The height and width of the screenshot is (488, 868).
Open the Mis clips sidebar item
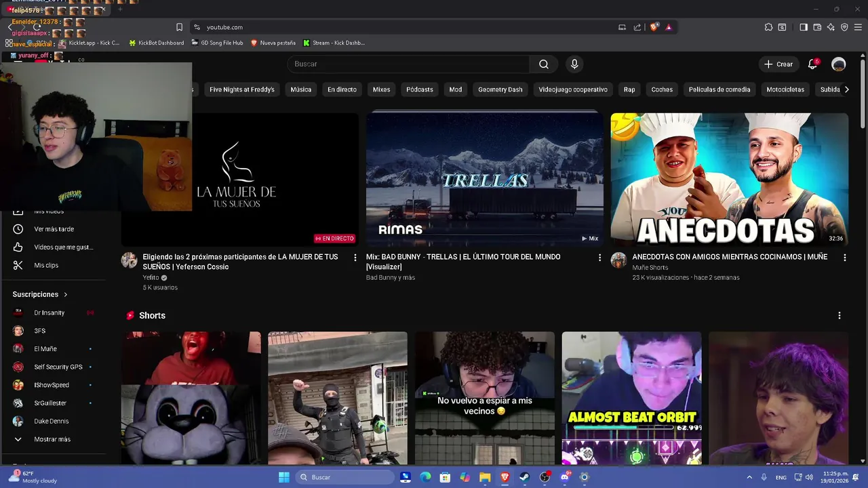click(54, 265)
